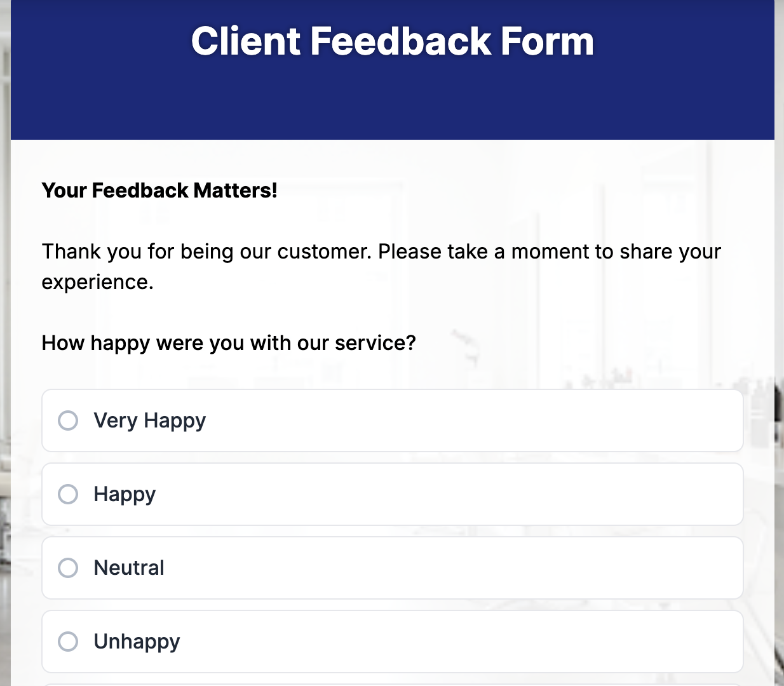Click the partially visible option below Unhappy
This screenshot has width=784, height=686.
[392, 683]
